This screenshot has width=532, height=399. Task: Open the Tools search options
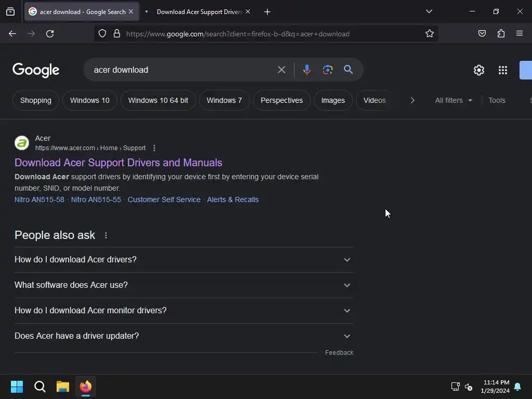click(497, 100)
